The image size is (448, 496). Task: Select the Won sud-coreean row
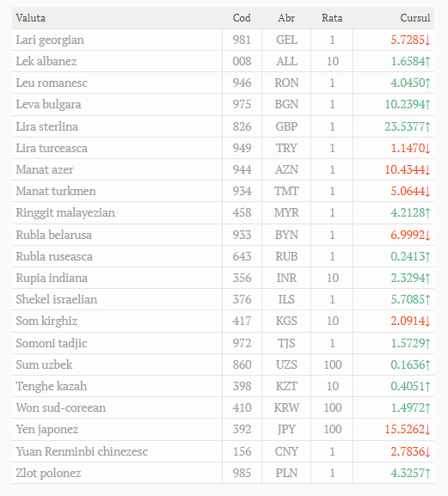pyautogui.click(x=223, y=407)
